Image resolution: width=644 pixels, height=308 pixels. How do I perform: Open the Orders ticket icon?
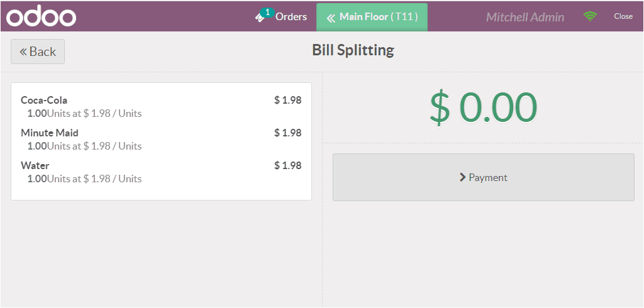(x=259, y=18)
